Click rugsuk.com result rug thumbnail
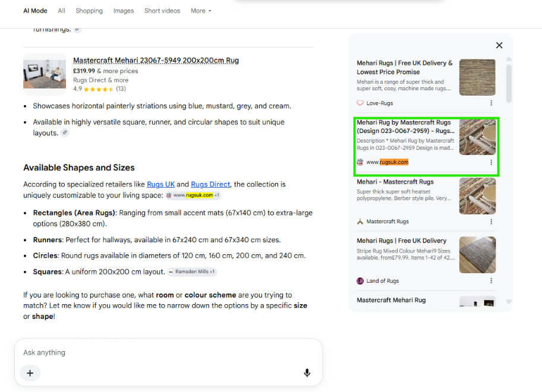This screenshot has width=542, height=392. (x=477, y=137)
